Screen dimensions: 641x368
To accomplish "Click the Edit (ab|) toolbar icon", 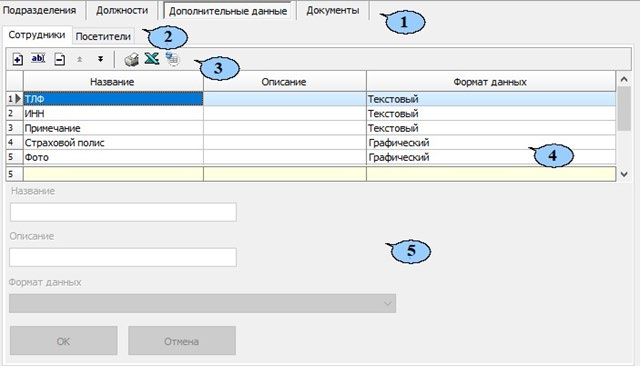I will click(x=38, y=59).
